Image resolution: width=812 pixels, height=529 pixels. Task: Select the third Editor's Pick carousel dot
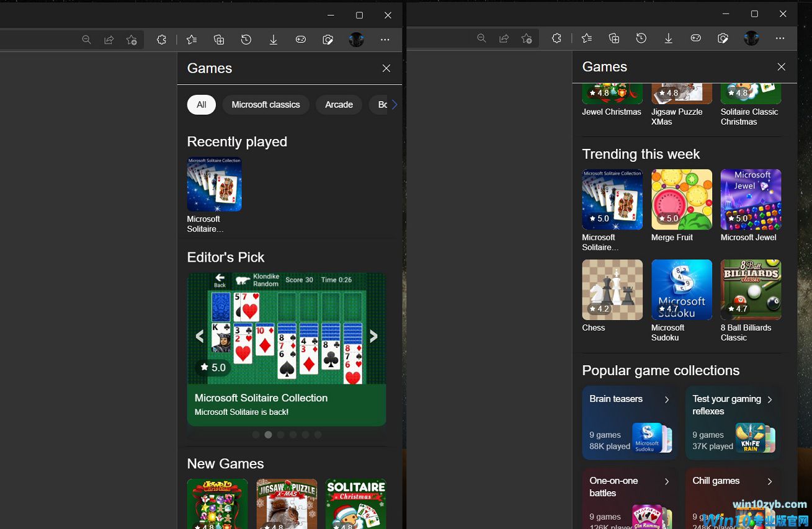[280, 435]
